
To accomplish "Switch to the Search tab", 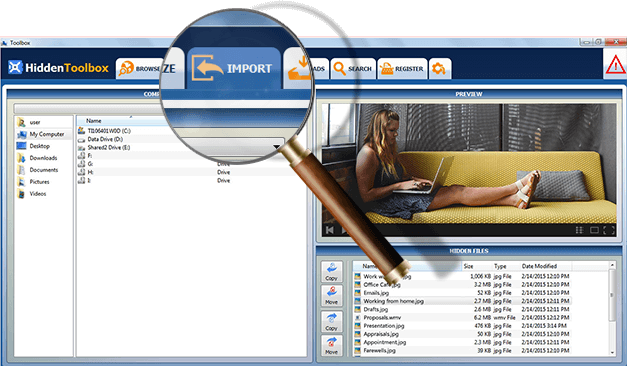I will [x=353, y=68].
